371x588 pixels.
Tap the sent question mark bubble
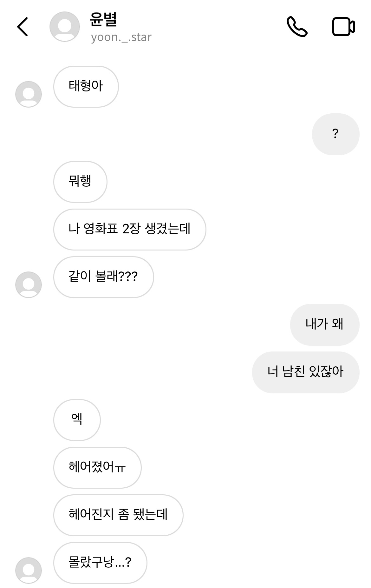pyautogui.click(x=335, y=134)
